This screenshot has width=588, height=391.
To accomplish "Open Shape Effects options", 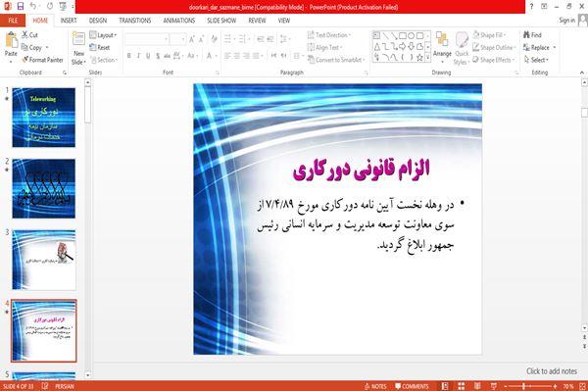I will (x=494, y=60).
